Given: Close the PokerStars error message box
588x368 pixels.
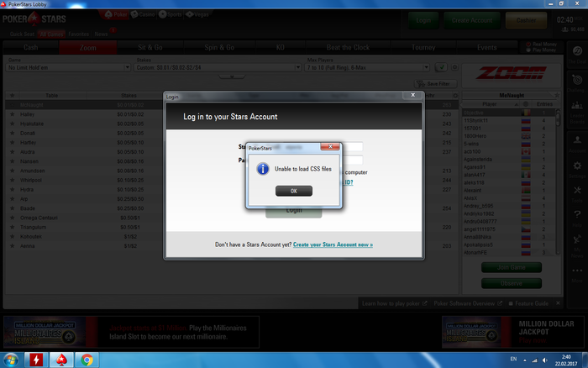Looking at the screenshot, I should [330, 147].
